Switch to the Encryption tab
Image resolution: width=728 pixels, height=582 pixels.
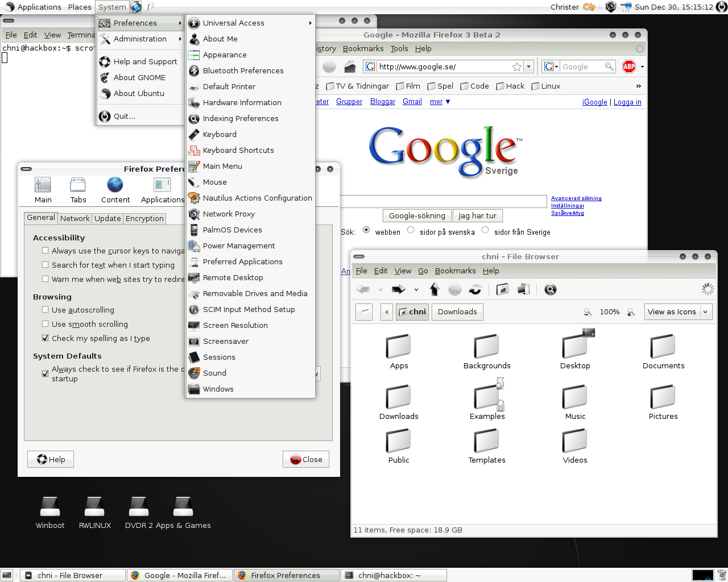(144, 219)
